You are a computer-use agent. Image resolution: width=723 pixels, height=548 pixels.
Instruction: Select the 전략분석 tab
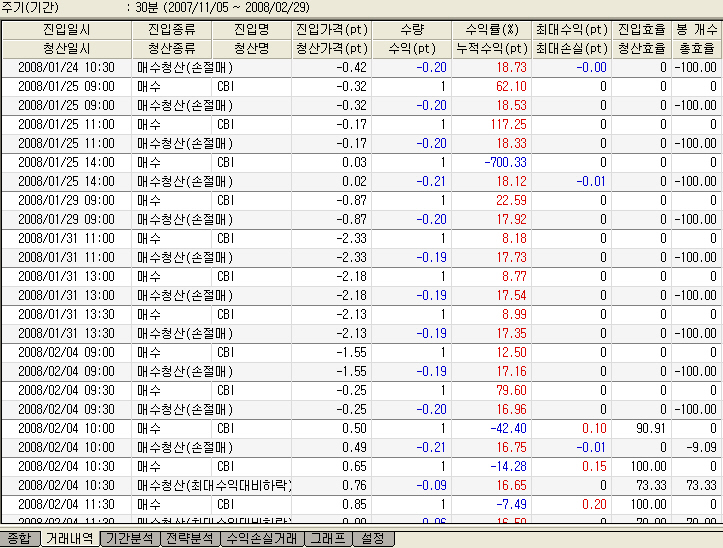190,539
